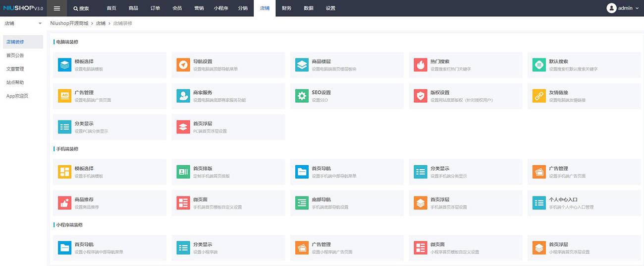The height and width of the screenshot is (266, 644).
Task: Open the search icon in top bar
Action: (x=75, y=8)
